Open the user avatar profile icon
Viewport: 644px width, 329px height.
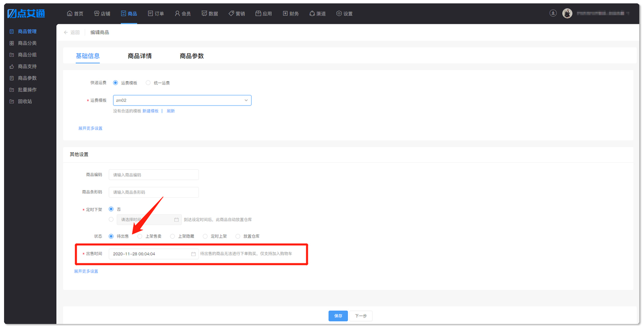click(567, 14)
